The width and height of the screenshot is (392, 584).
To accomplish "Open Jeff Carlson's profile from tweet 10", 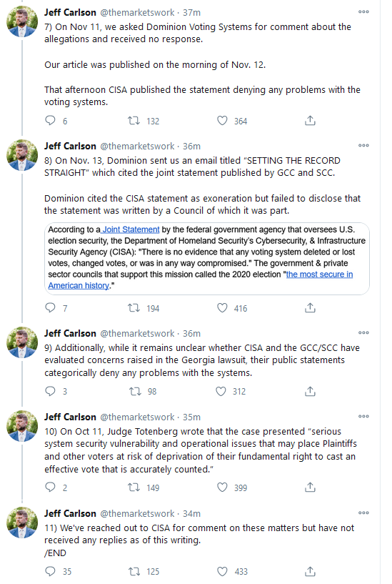I will coord(70,417).
